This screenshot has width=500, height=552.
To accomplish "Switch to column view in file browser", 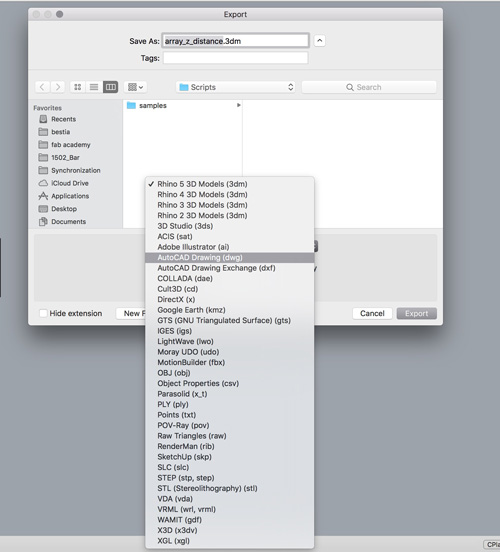I will tap(110, 87).
